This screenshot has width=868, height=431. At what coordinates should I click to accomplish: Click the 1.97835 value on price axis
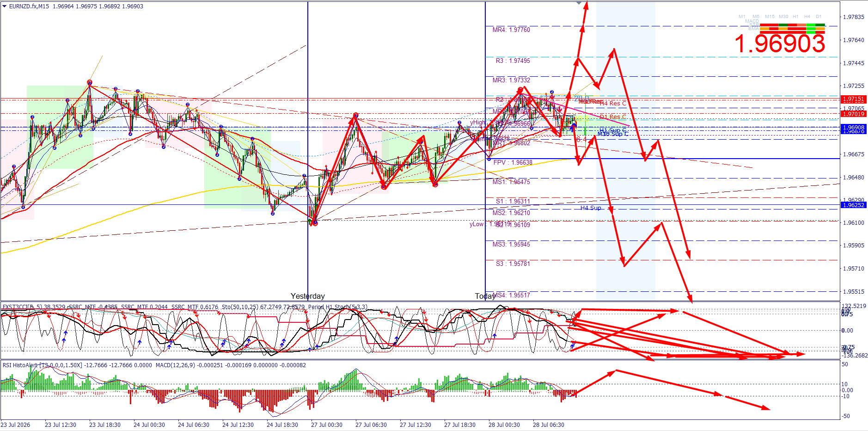[854, 17]
